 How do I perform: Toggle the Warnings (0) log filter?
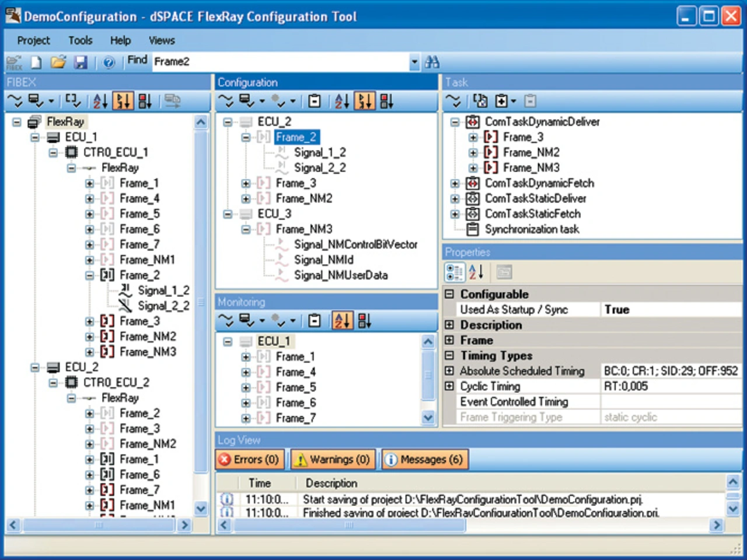tap(333, 460)
